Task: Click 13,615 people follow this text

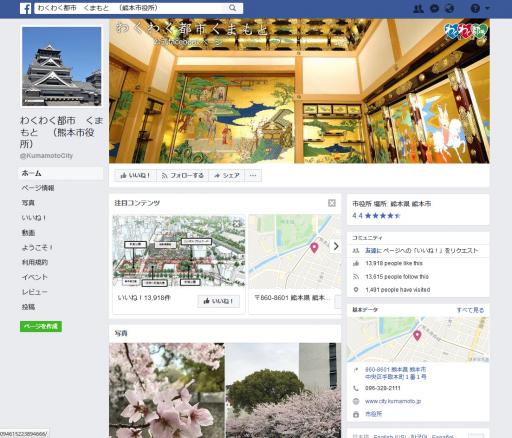Action: (x=397, y=277)
